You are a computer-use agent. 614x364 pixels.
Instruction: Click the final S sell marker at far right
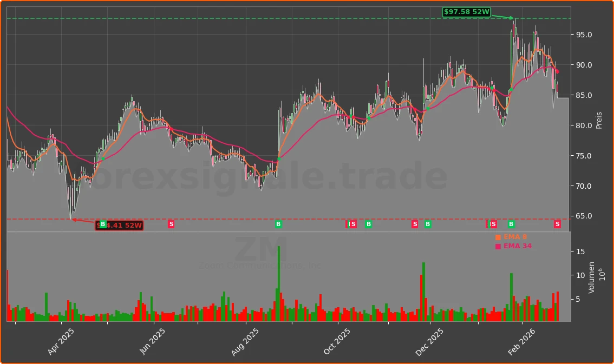pos(557,224)
